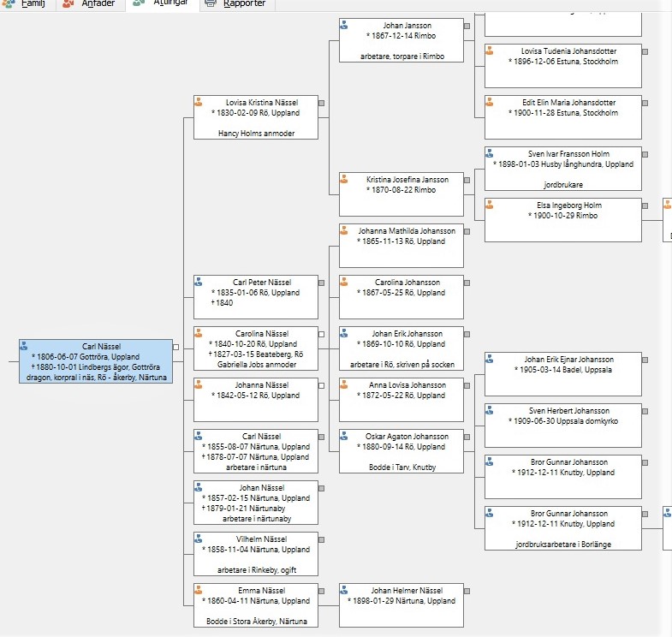Toggle the square box beside Carolina Nässel
Image resolution: width=672 pixels, height=637 pixels.
coord(321,334)
